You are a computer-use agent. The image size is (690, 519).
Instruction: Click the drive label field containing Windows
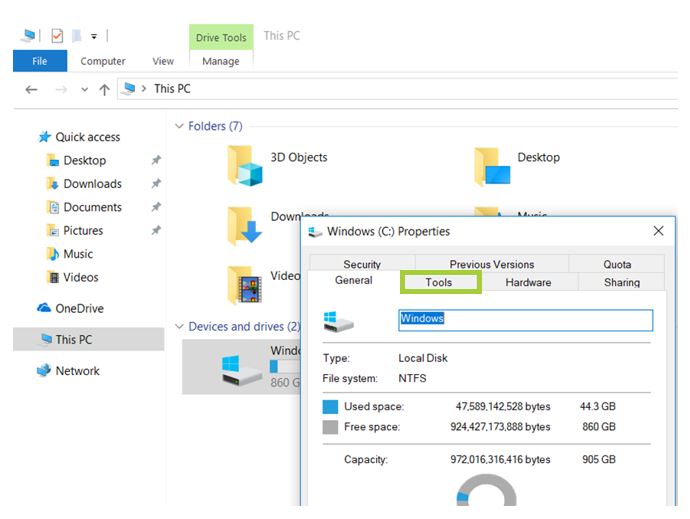[x=525, y=320]
